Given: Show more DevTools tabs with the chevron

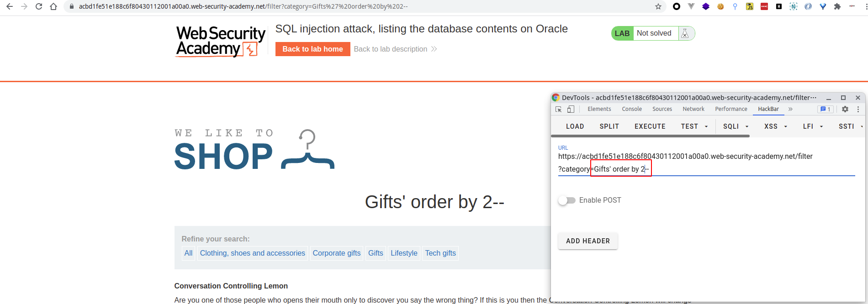Looking at the screenshot, I should (x=790, y=109).
